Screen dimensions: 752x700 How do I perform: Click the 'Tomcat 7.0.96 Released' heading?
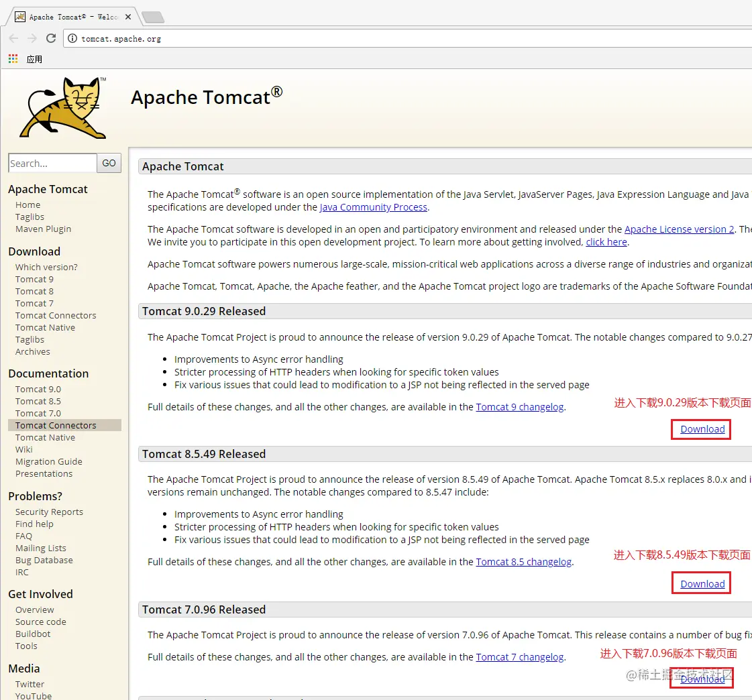pyautogui.click(x=204, y=609)
